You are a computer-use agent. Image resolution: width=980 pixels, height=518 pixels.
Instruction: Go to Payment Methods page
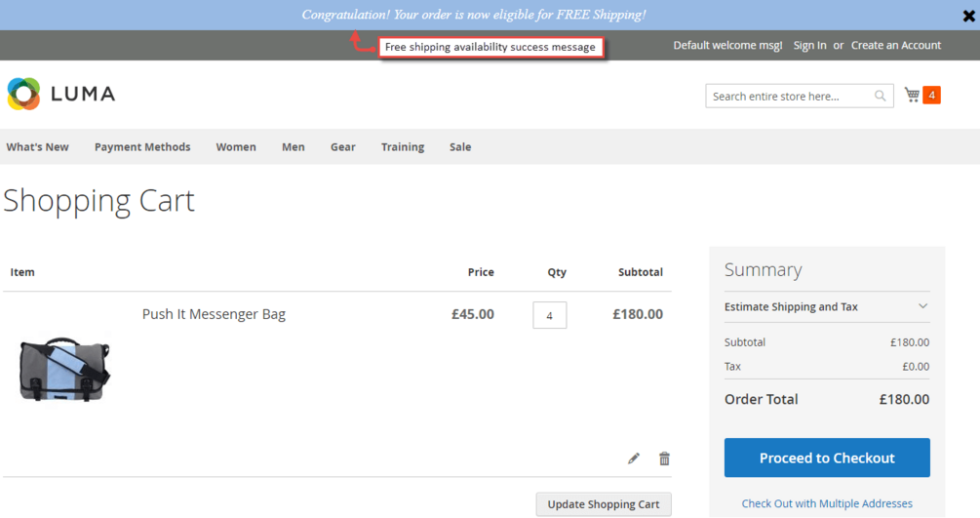point(142,147)
